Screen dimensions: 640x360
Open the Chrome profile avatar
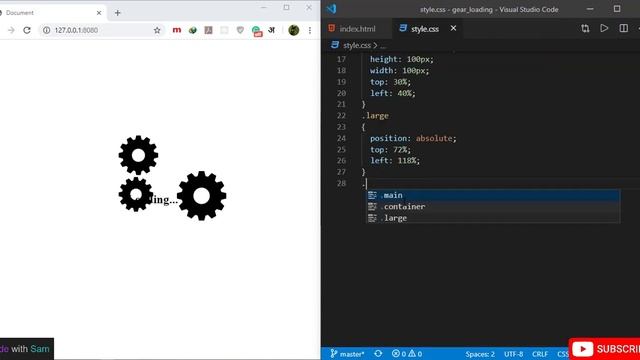pos(293,30)
